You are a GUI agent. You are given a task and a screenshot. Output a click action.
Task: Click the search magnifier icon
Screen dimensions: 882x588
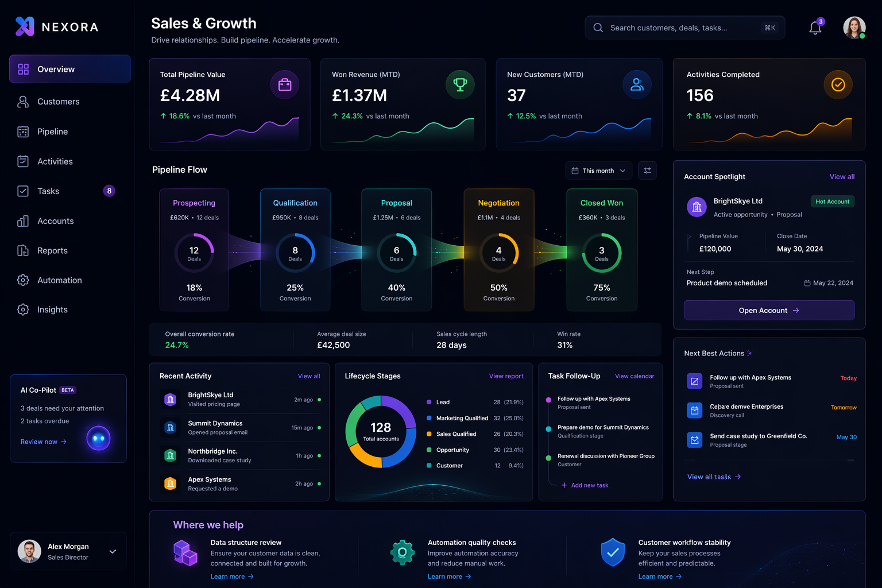(x=598, y=28)
